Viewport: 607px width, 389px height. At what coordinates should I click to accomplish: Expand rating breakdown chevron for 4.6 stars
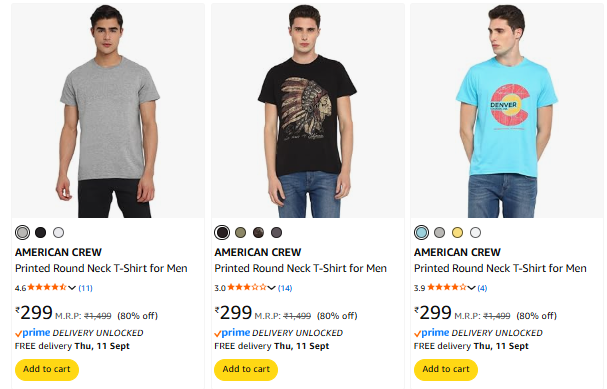tap(72, 288)
